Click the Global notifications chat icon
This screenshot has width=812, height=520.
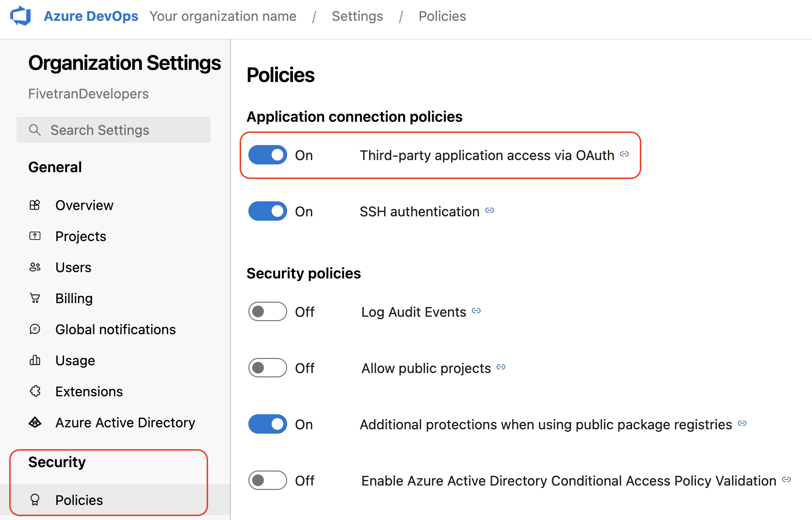click(x=35, y=329)
